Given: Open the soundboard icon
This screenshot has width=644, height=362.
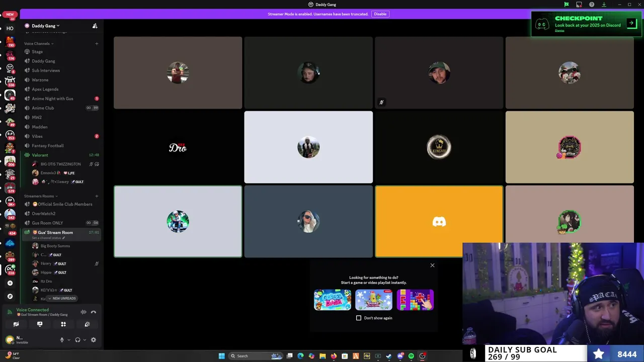Looking at the screenshot, I should click(87, 324).
